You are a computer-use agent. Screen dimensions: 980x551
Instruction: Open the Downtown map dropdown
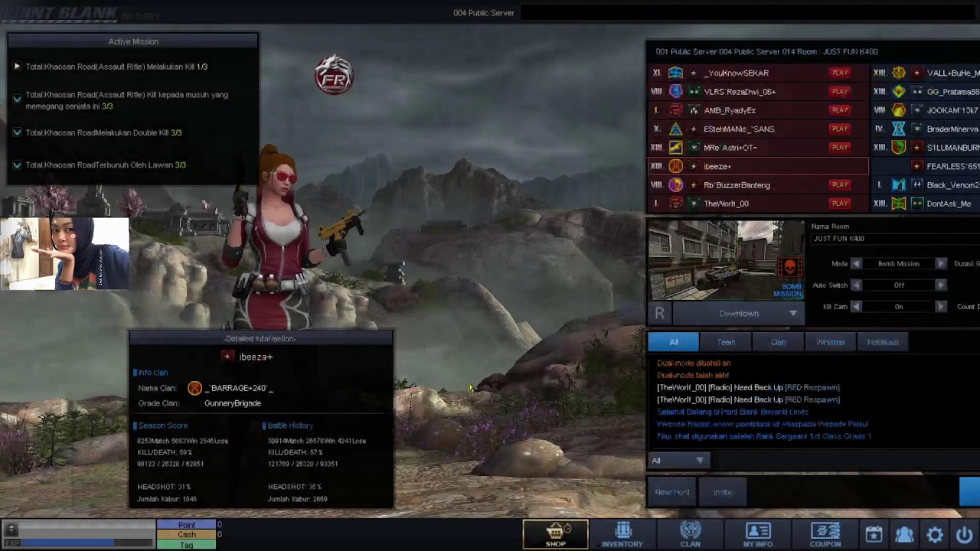pyautogui.click(x=738, y=313)
